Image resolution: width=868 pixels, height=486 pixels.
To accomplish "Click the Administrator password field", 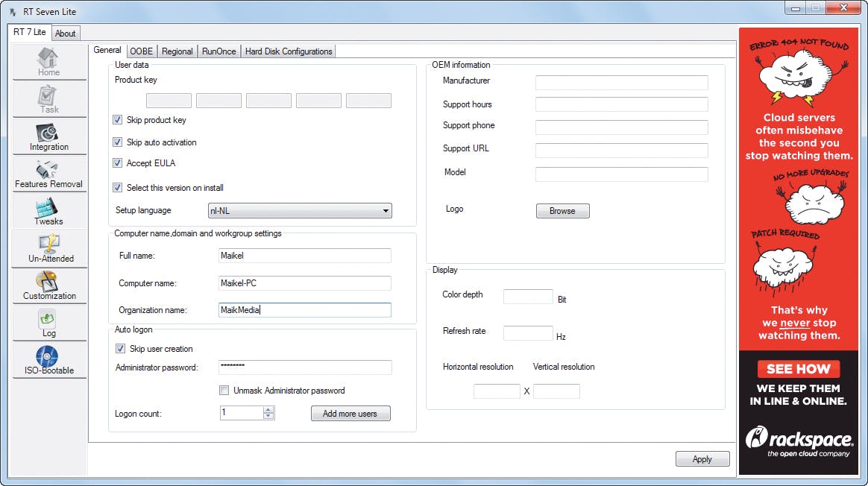I will [305, 367].
